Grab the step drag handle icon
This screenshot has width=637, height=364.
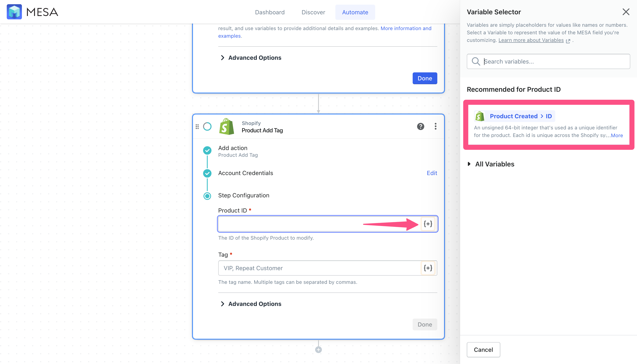pos(197,127)
